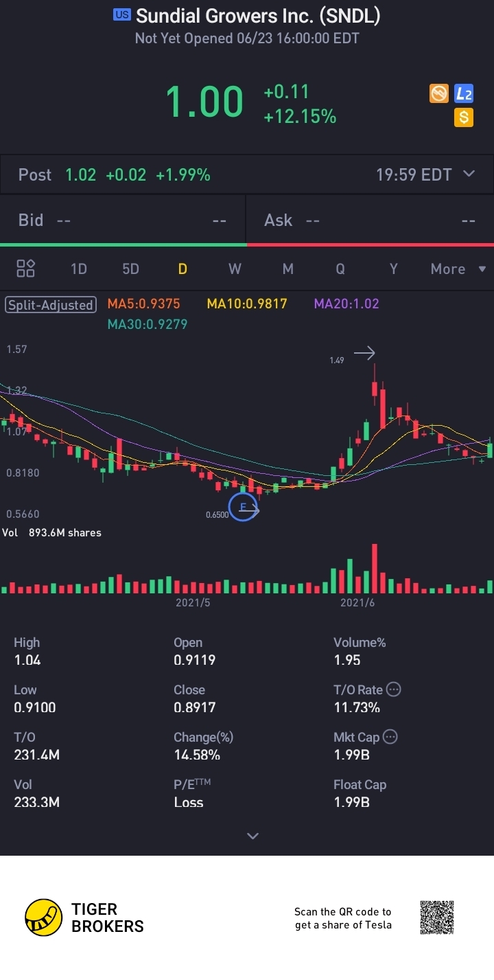Expand more stock details chevron
The image size is (494, 980).
[x=252, y=836]
